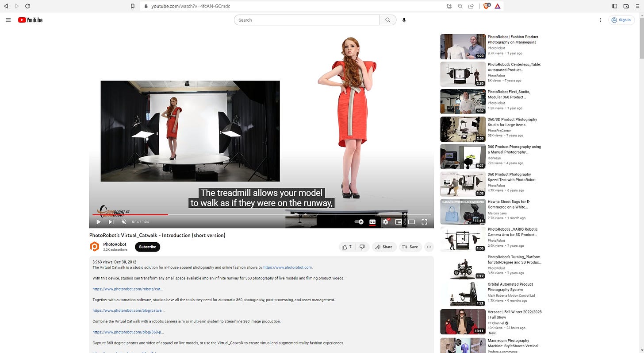Image resolution: width=644 pixels, height=353 pixels.
Task: Reload the browser page
Action: pyautogui.click(x=27, y=6)
